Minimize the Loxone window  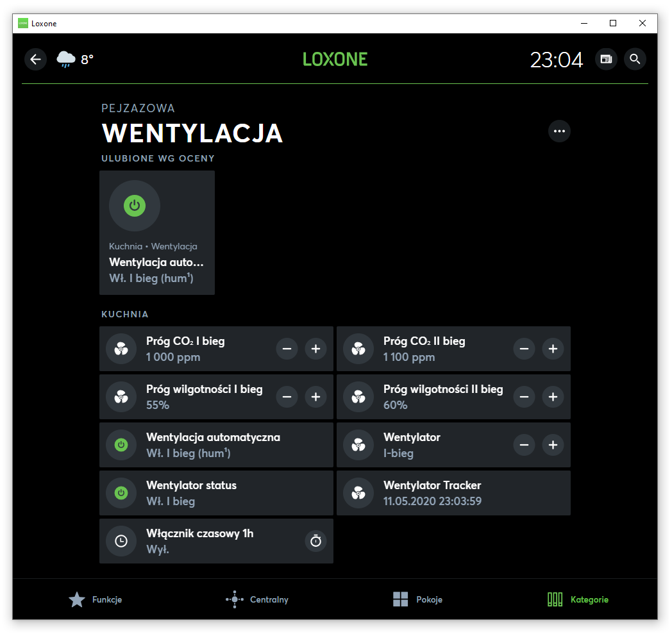coord(584,23)
